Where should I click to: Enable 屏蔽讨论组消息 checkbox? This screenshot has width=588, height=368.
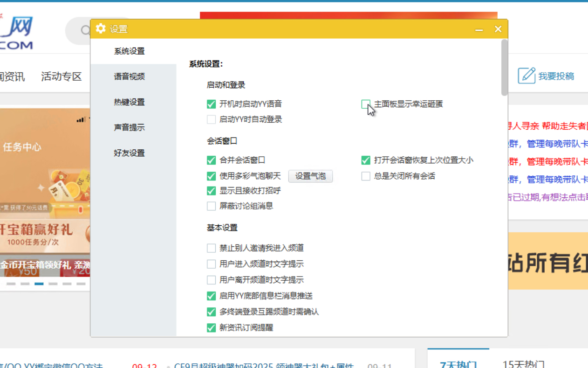click(x=212, y=206)
